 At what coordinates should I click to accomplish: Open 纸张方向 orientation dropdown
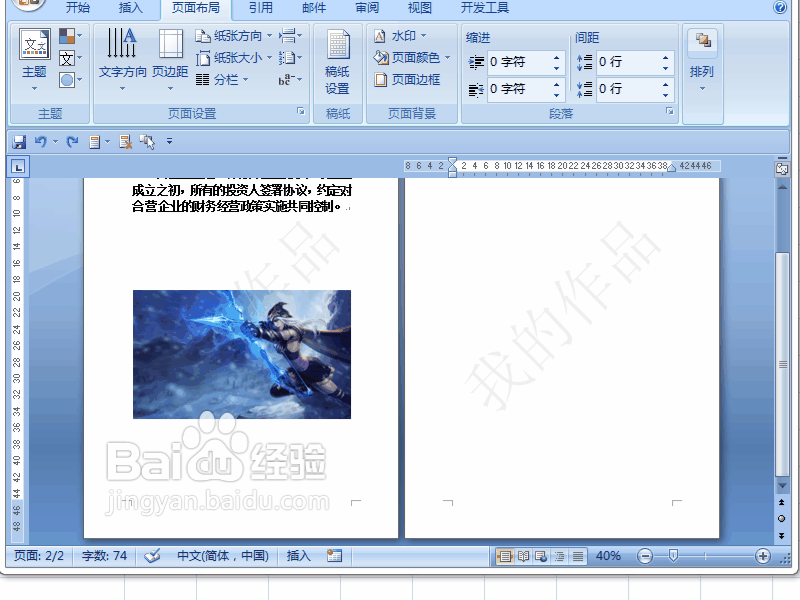click(x=234, y=36)
